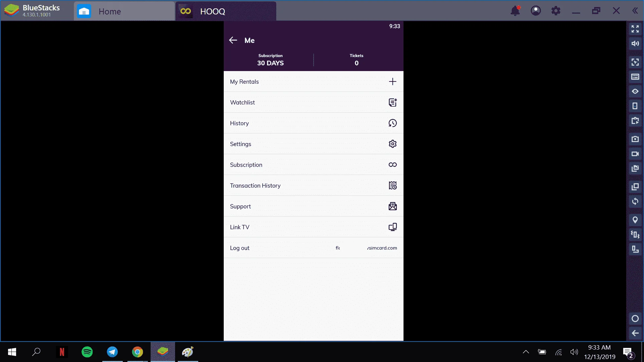Switch to the HOOQ tab

(x=226, y=11)
